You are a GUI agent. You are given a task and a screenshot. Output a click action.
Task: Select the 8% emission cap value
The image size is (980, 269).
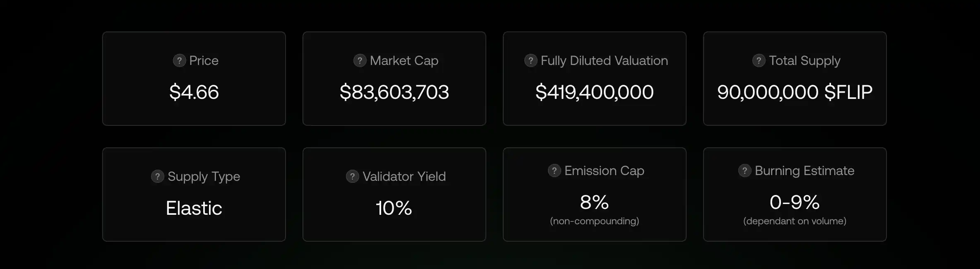point(594,202)
